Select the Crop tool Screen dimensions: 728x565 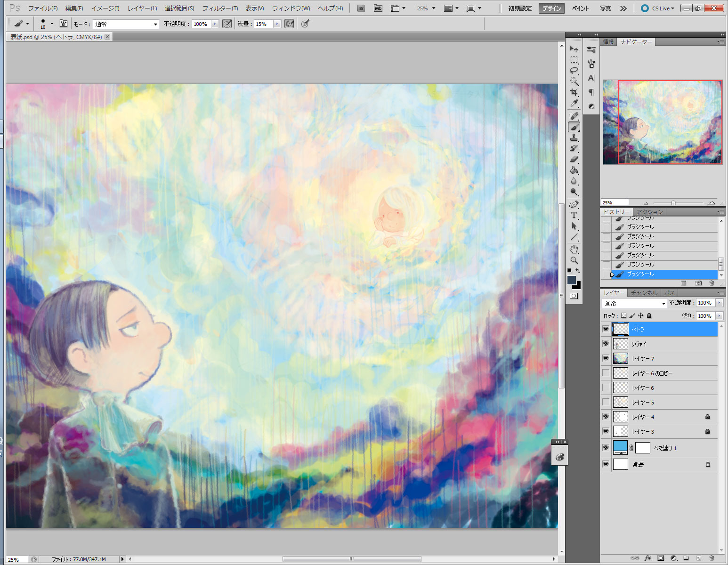pyautogui.click(x=574, y=92)
